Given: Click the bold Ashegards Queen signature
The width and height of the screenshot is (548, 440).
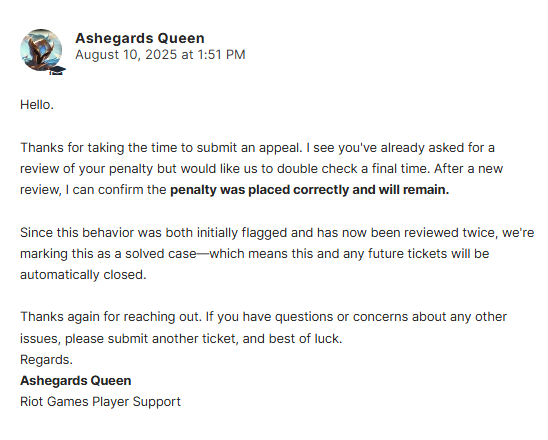Looking at the screenshot, I should click(x=76, y=381).
